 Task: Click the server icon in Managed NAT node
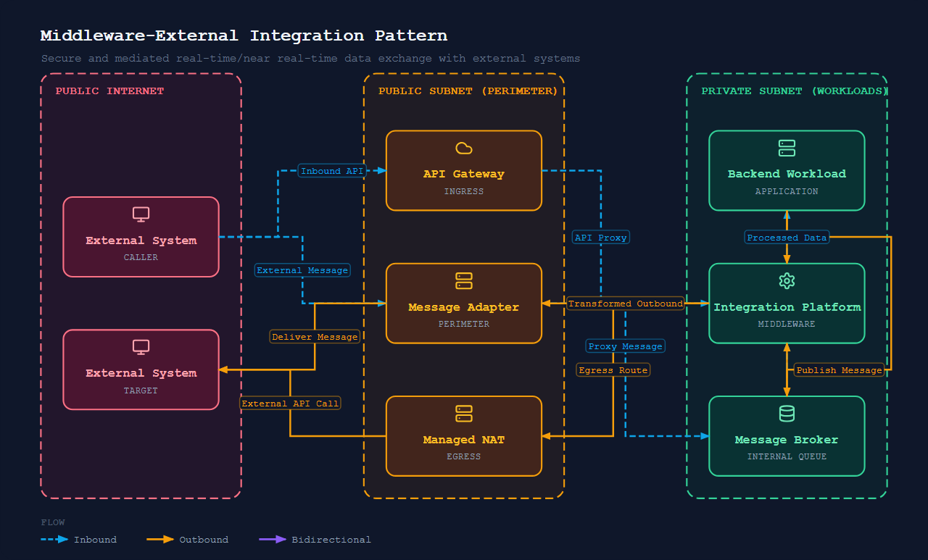[464, 414]
